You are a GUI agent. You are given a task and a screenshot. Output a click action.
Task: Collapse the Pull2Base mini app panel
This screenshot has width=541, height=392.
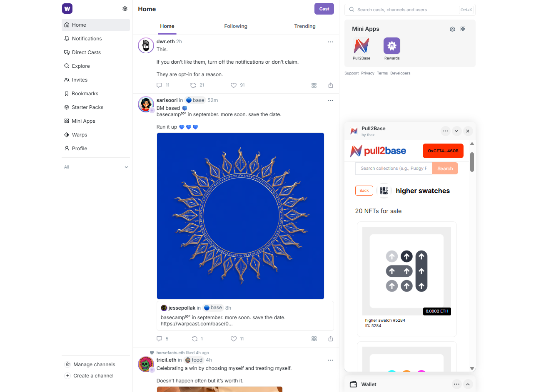click(456, 131)
